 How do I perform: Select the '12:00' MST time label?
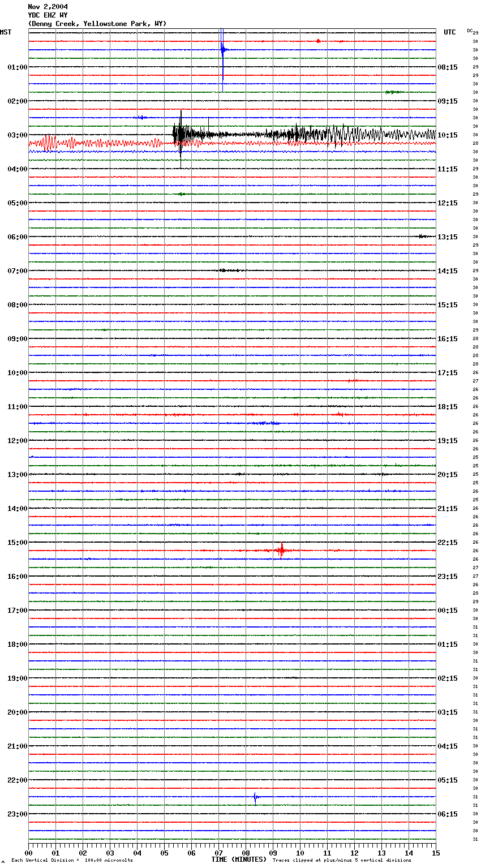[x=18, y=441]
